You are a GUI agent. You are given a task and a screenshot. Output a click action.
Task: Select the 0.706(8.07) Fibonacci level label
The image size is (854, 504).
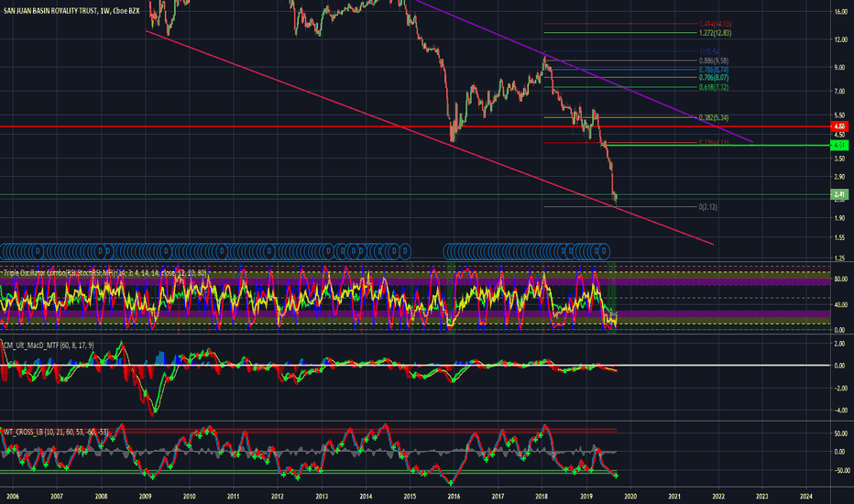[714, 78]
